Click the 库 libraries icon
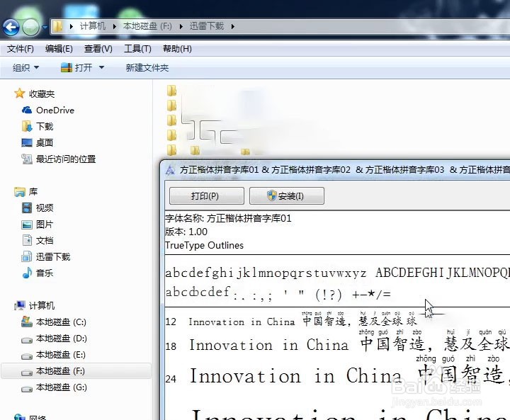 20,192
